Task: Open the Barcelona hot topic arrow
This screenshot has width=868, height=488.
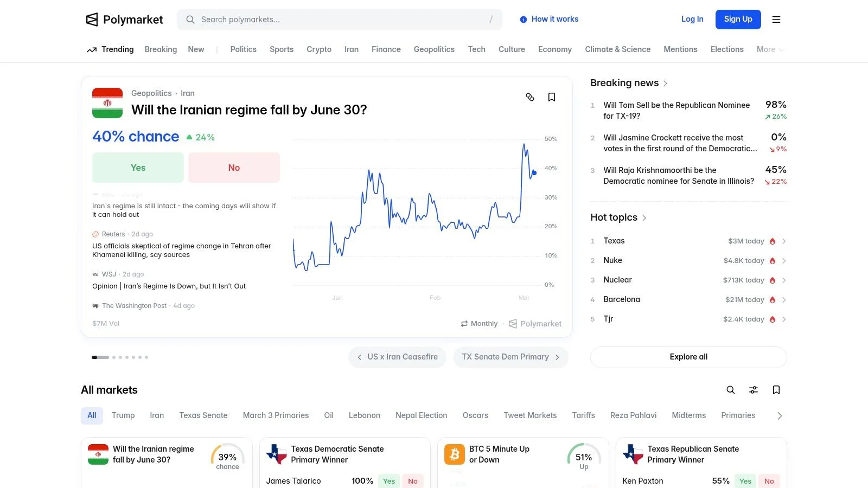Action: pos(784,300)
